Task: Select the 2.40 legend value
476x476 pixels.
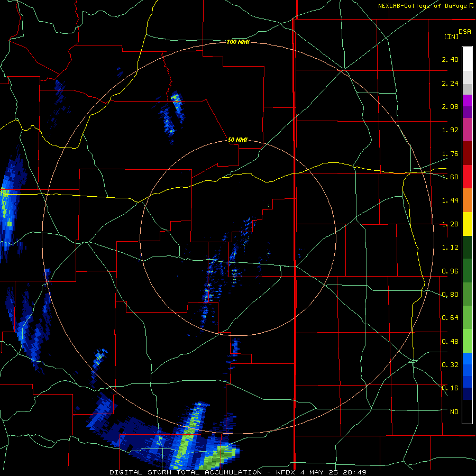Action: (x=450, y=59)
